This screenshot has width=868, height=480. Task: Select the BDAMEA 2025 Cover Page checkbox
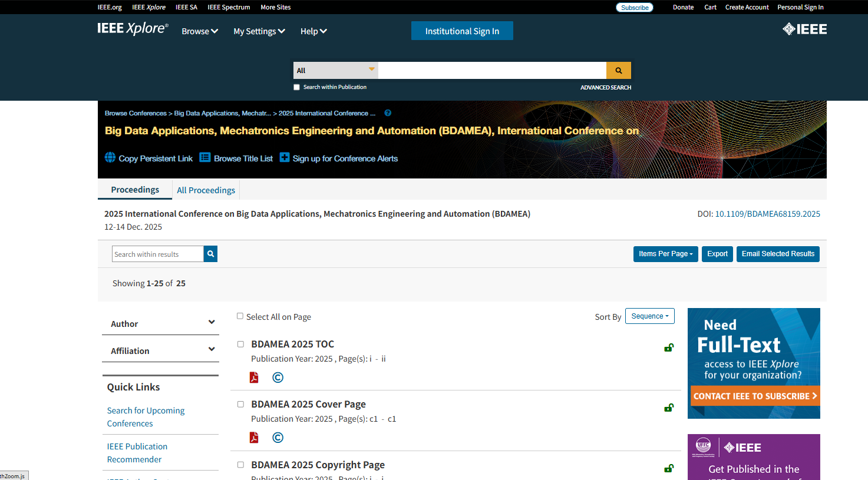240,404
